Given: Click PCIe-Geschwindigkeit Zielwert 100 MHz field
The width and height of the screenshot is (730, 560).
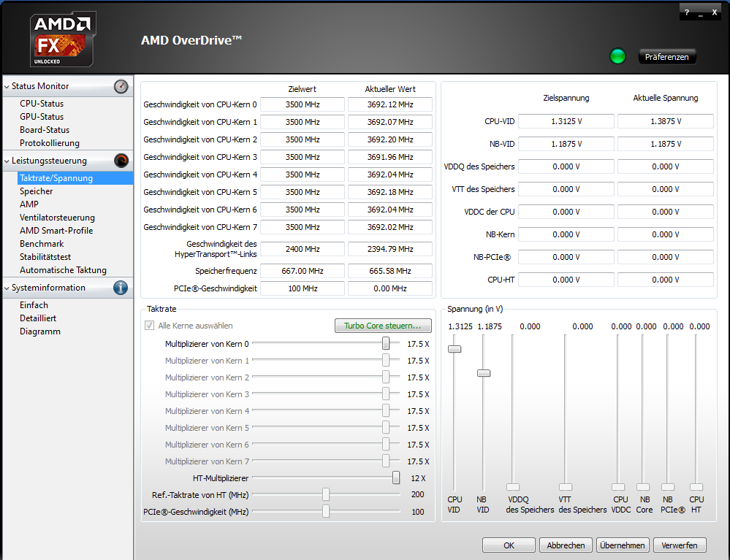Looking at the screenshot, I should coord(303,288).
